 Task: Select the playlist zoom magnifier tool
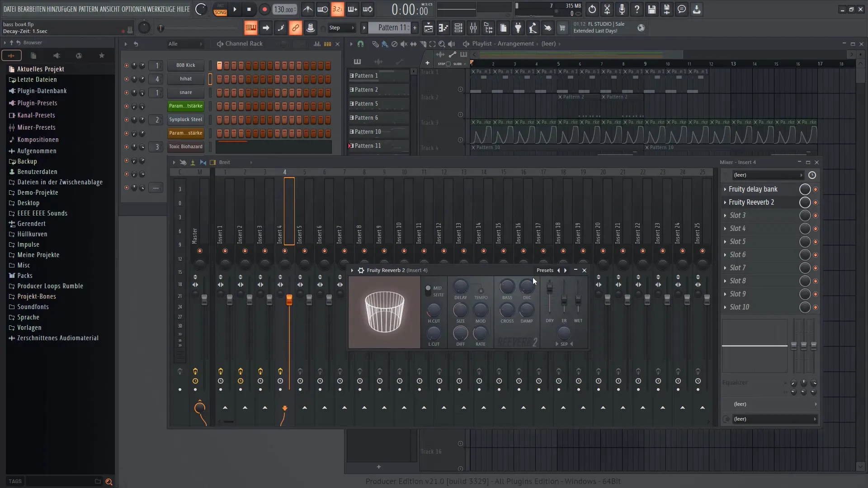coord(442,44)
